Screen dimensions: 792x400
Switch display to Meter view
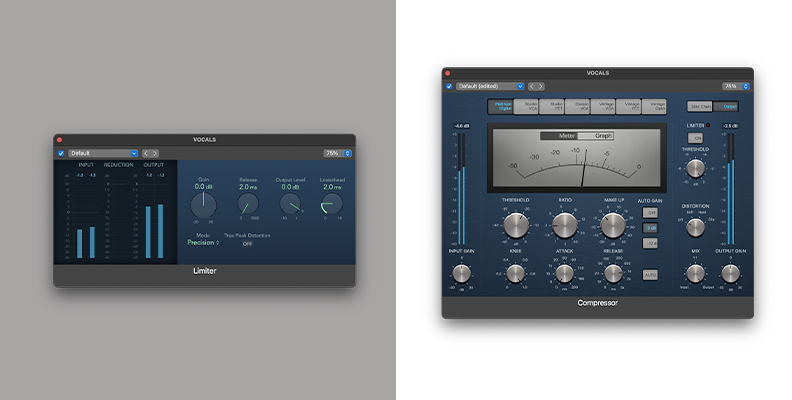(x=559, y=136)
